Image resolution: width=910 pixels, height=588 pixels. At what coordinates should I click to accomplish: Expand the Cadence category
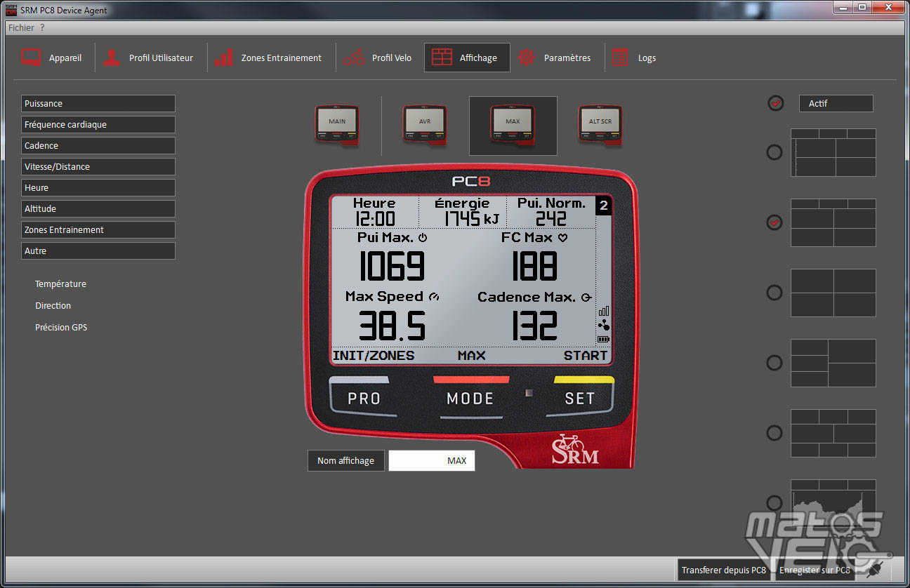[x=98, y=145]
